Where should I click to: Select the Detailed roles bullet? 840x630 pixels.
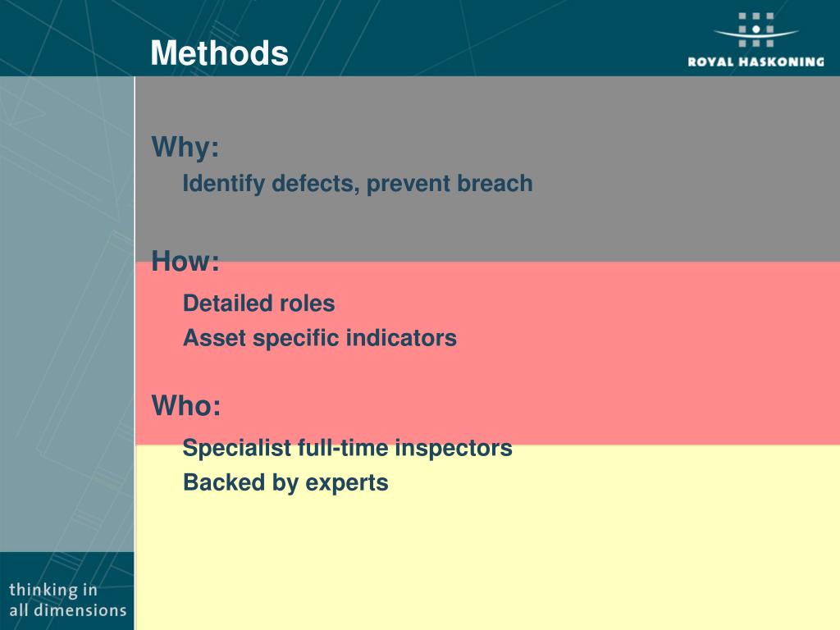click(x=258, y=304)
